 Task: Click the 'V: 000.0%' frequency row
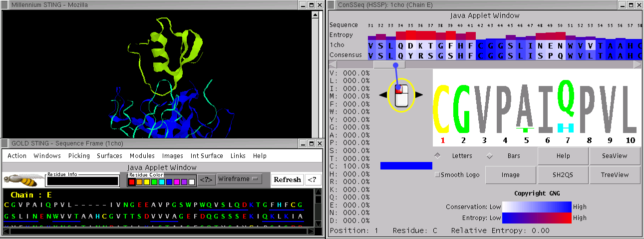click(350, 72)
